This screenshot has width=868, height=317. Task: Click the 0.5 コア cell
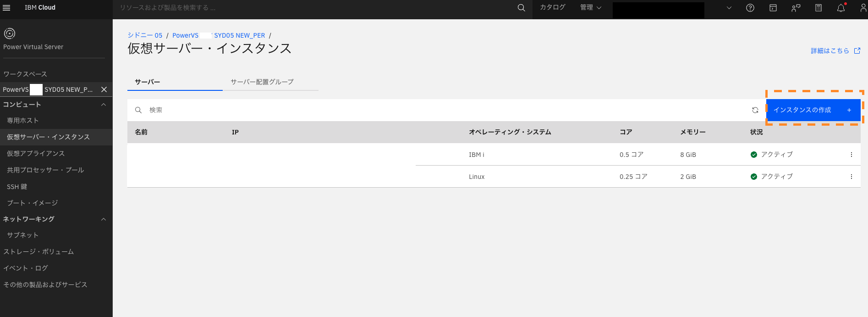point(632,155)
